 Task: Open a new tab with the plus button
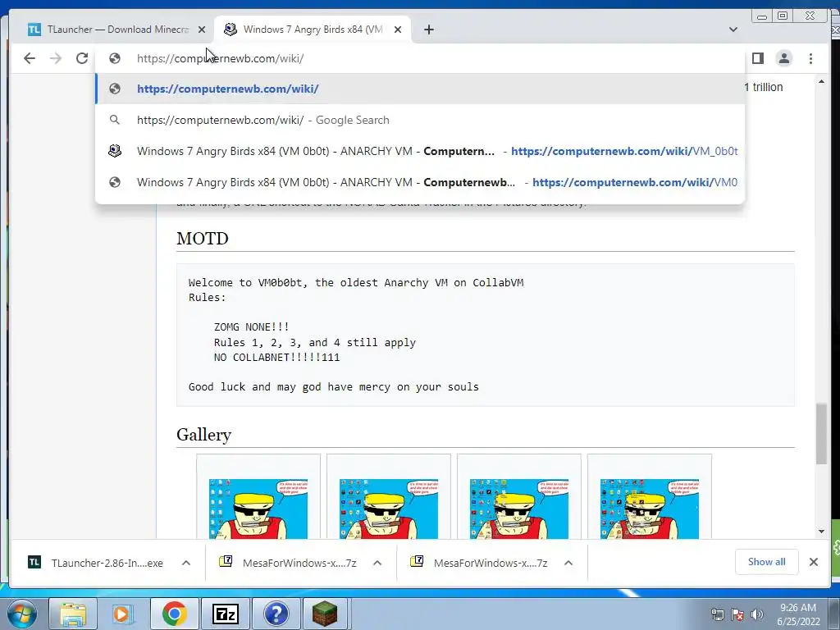coord(428,30)
